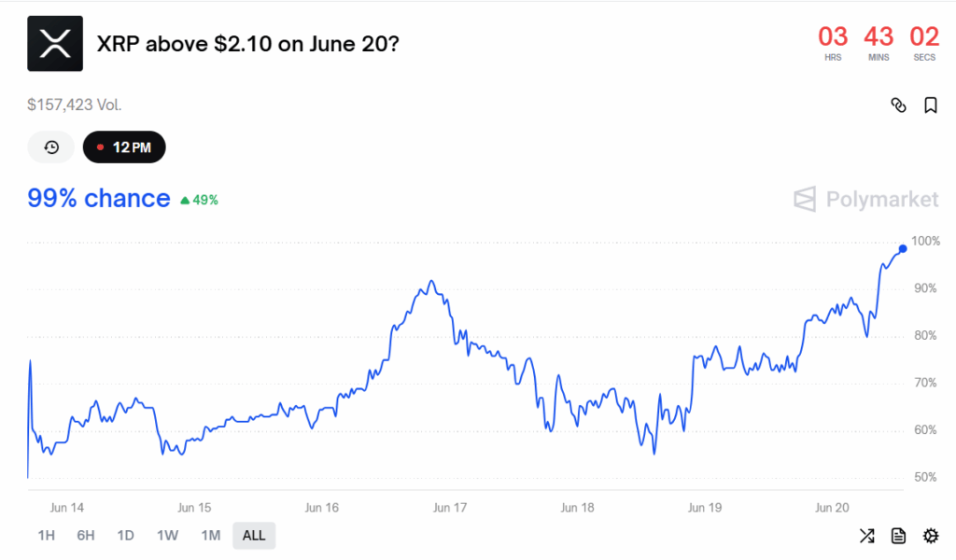Screen dimensions: 956x560
Task: Select the 1W time range
Action: (x=168, y=536)
